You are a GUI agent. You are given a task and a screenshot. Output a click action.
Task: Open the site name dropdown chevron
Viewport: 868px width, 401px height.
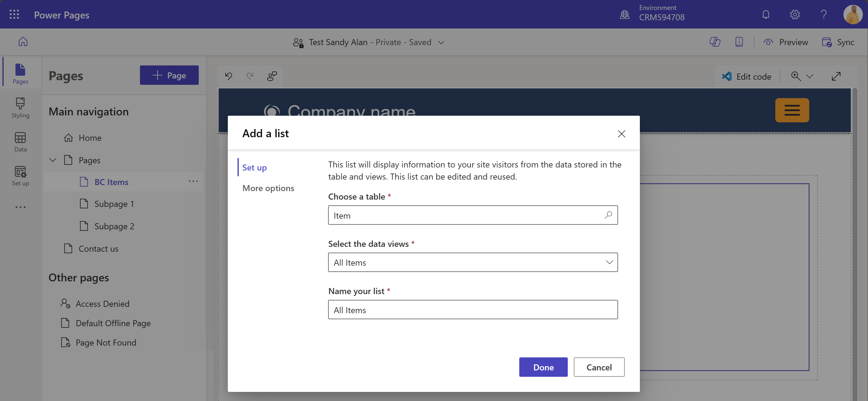[x=441, y=42]
